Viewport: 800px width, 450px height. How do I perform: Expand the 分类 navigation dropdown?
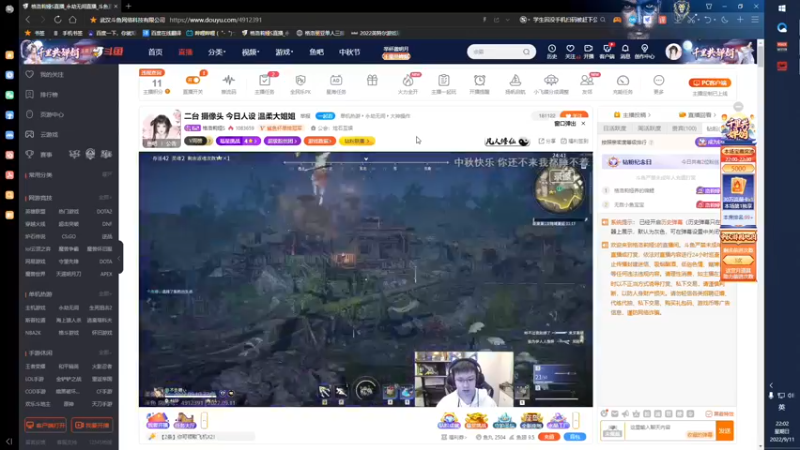tap(217, 52)
